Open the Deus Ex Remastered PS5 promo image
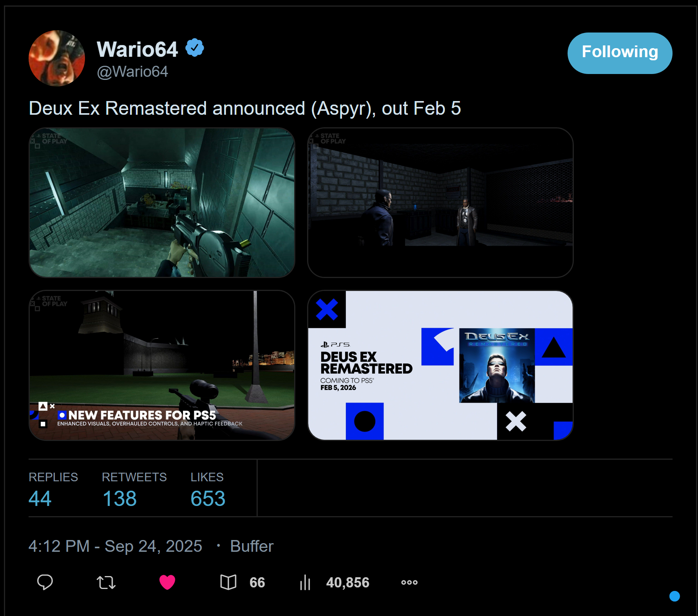The image size is (698, 616). pyautogui.click(x=440, y=365)
